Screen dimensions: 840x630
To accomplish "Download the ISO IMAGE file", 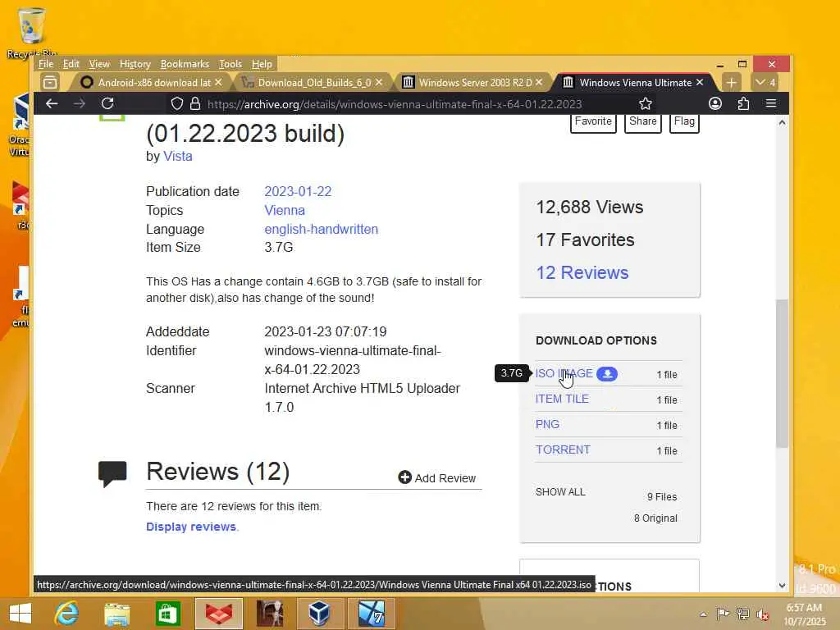I will 564,373.
